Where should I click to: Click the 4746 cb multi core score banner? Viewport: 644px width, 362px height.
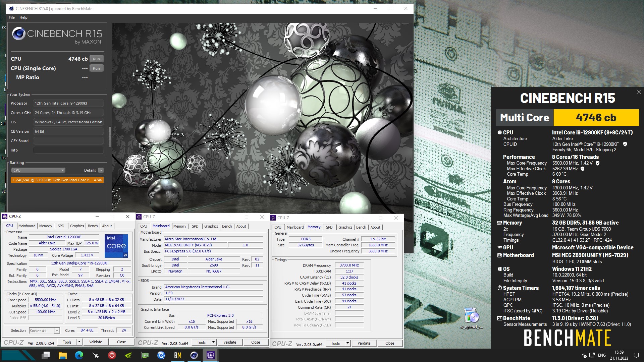(x=596, y=118)
